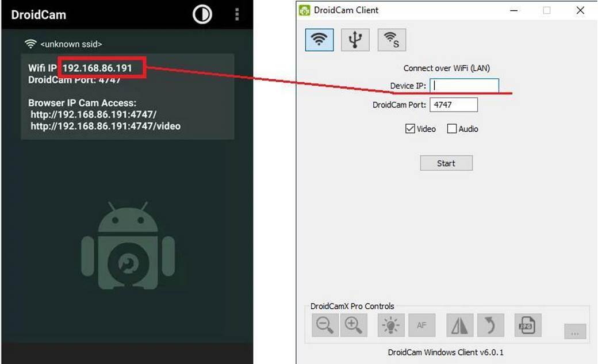Viewport: 598px width, 364px height.
Task: Click the rotate video icon
Action: point(493,325)
